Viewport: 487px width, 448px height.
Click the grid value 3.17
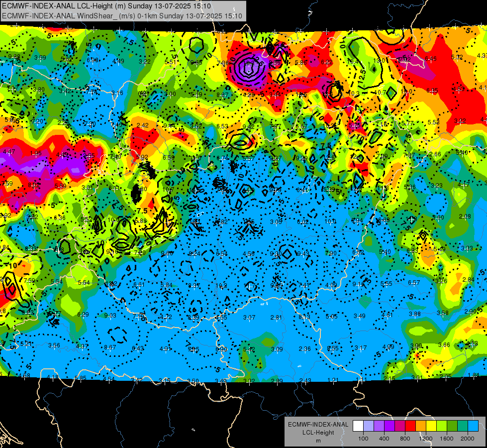[x=361, y=347]
